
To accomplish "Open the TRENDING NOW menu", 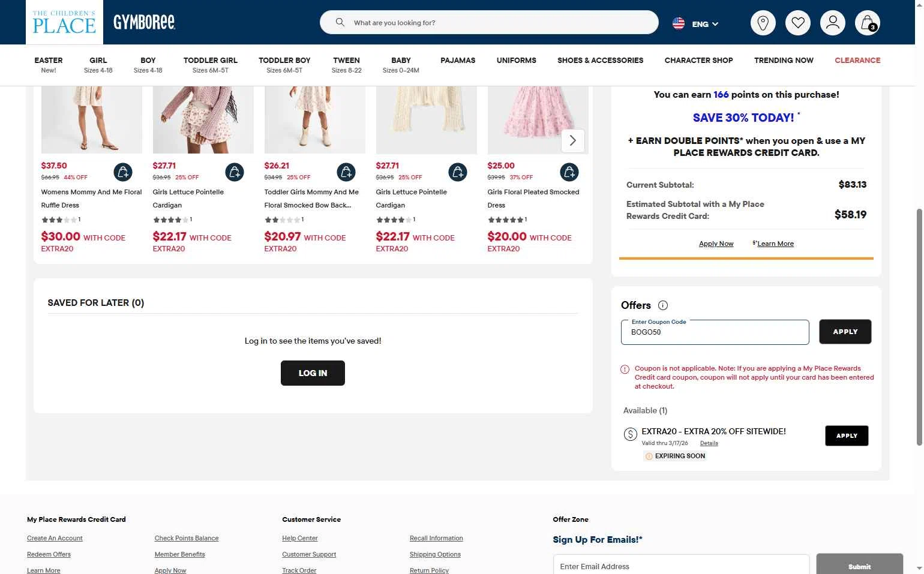I will pyautogui.click(x=784, y=60).
